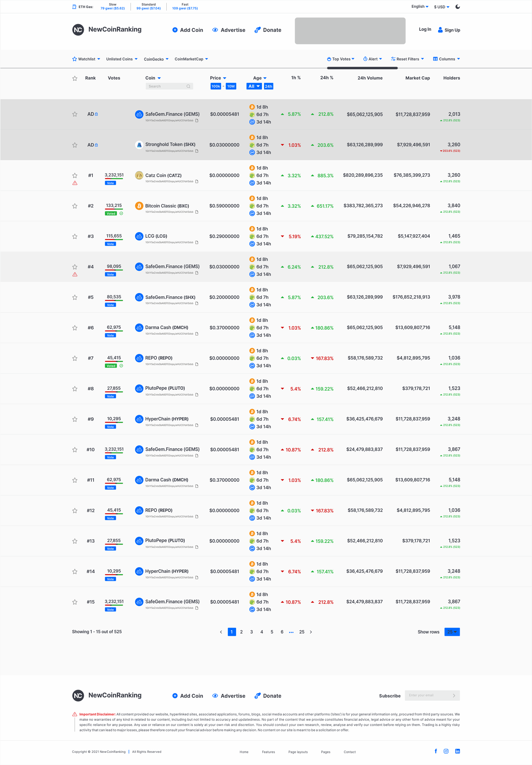Click warning triangle under rank #1 star
This screenshot has width=532, height=765.
(x=75, y=183)
